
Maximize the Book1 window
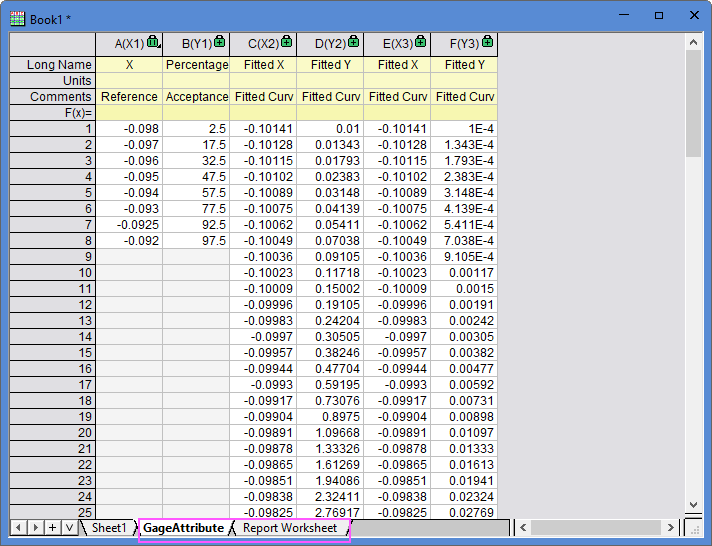(659, 15)
